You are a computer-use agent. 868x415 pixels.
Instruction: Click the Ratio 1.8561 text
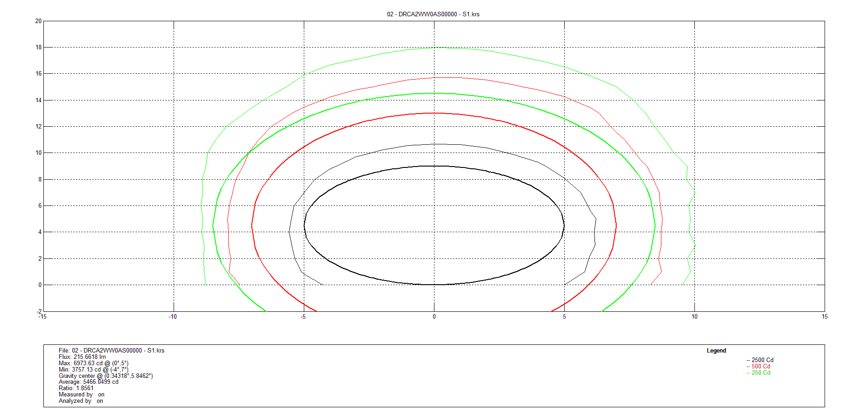point(76,388)
